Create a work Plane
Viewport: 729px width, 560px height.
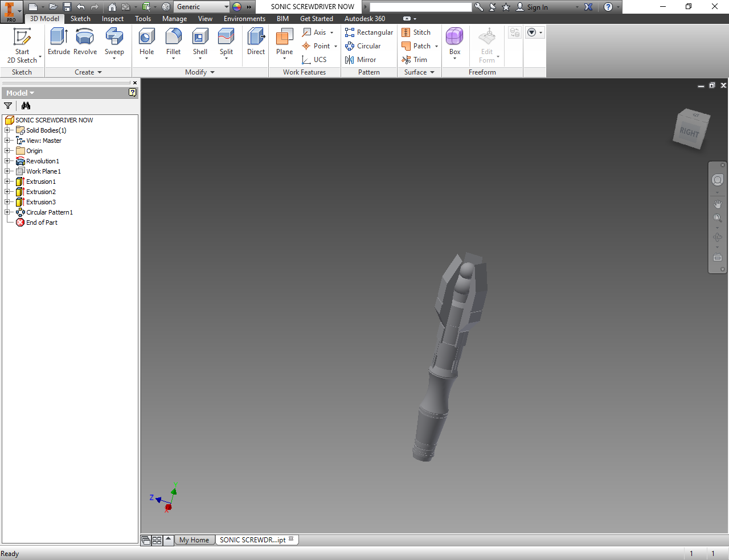point(284,43)
